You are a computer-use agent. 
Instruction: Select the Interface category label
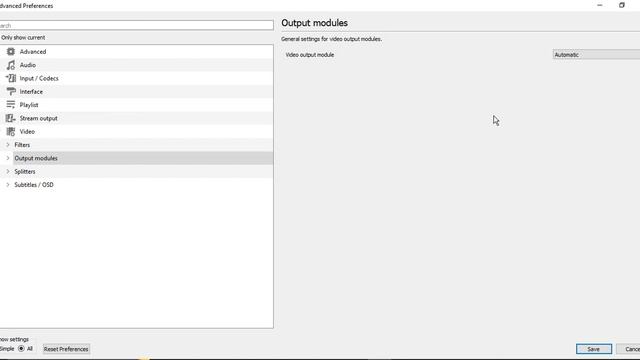pyautogui.click(x=31, y=92)
